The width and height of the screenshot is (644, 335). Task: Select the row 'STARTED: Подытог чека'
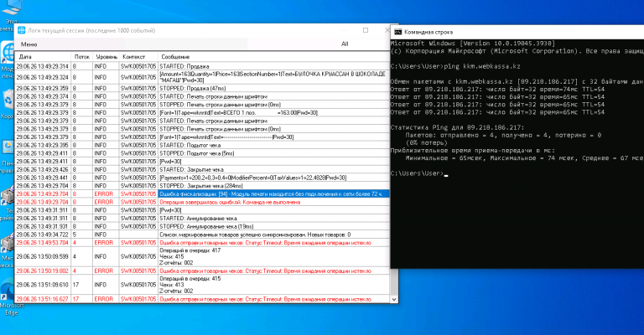tap(202, 145)
